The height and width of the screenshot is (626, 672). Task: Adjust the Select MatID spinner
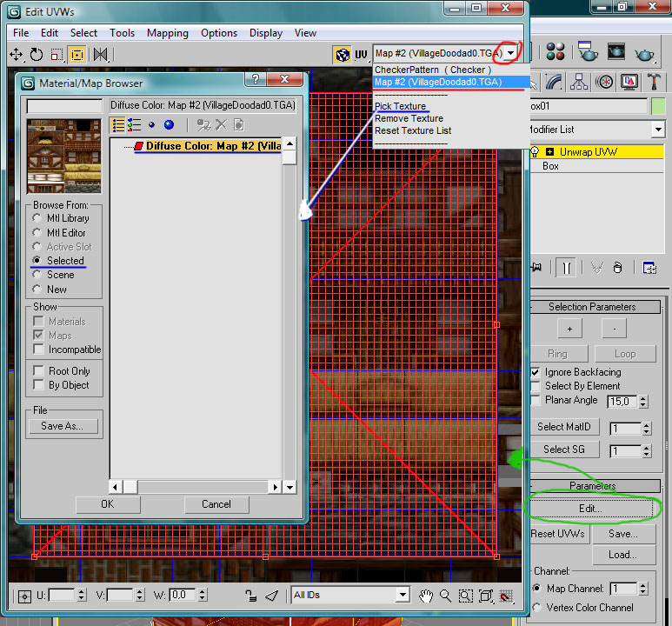pos(647,429)
